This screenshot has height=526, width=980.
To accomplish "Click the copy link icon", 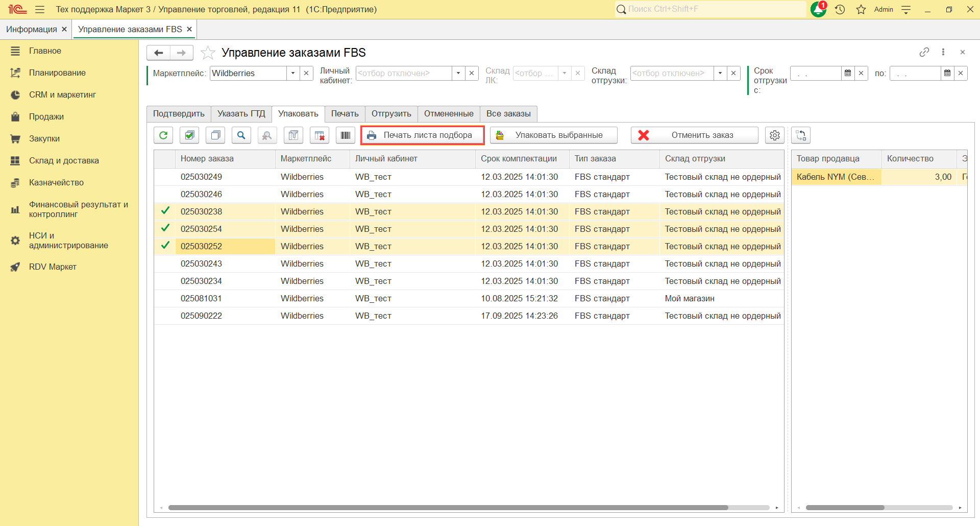I will [924, 52].
